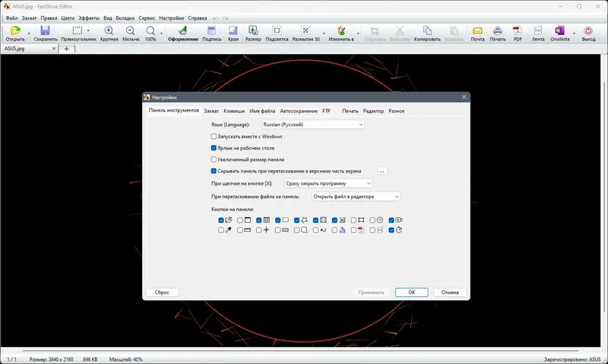Confirm settings with the OK button
The image size is (608, 364).
pyautogui.click(x=412, y=293)
